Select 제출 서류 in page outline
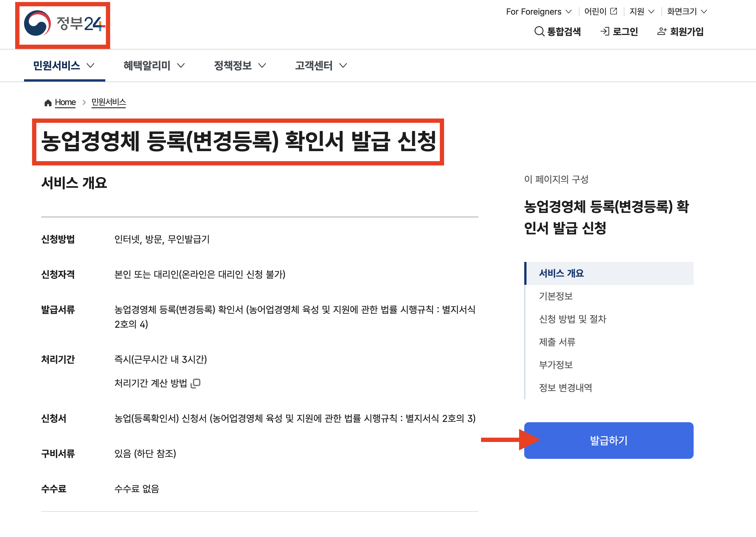The image size is (756, 537). 557,342
